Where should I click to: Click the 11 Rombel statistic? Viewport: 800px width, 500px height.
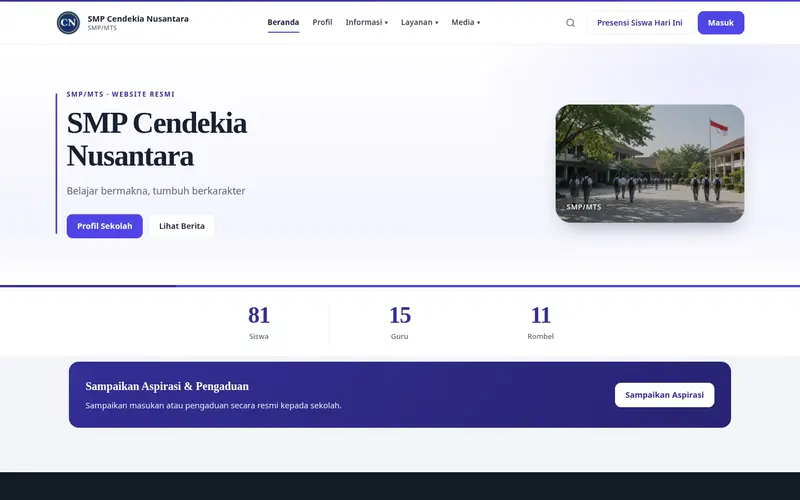pyautogui.click(x=540, y=322)
